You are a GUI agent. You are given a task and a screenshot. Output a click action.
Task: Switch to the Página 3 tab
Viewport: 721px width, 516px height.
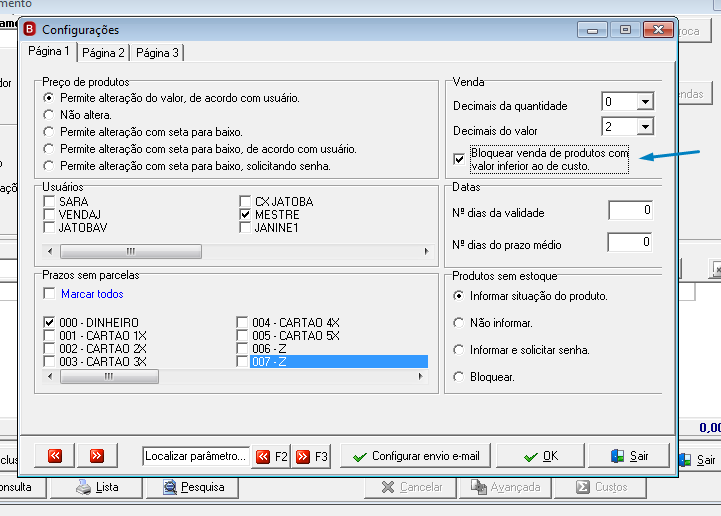[157, 53]
